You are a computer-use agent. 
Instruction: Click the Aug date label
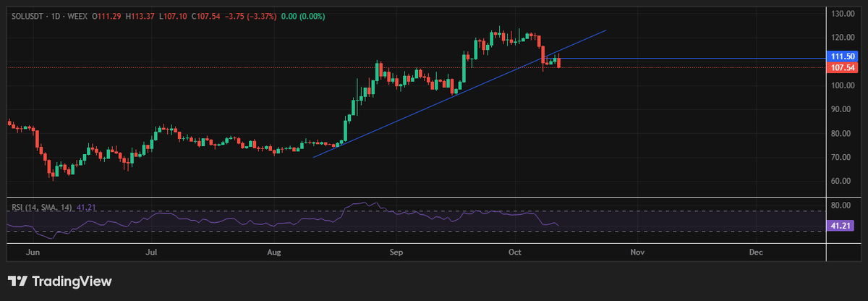click(x=274, y=253)
